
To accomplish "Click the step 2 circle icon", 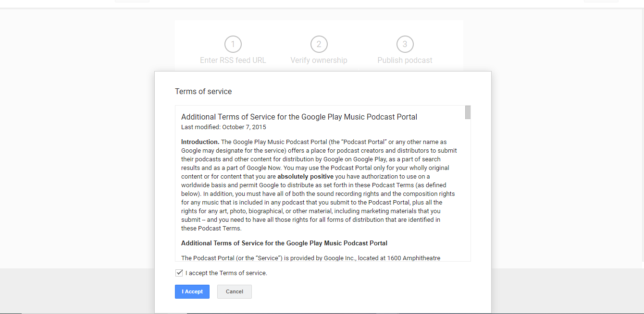I will pyautogui.click(x=319, y=45).
